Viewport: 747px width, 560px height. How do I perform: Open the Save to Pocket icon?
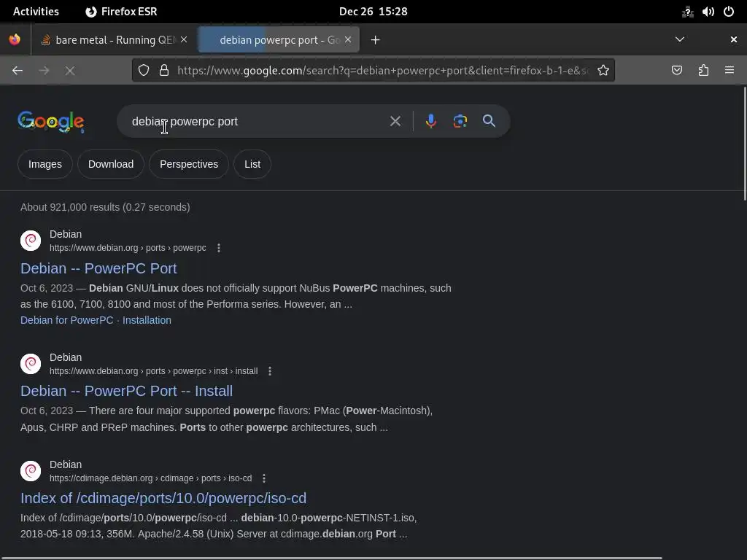(x=676, y=71)
